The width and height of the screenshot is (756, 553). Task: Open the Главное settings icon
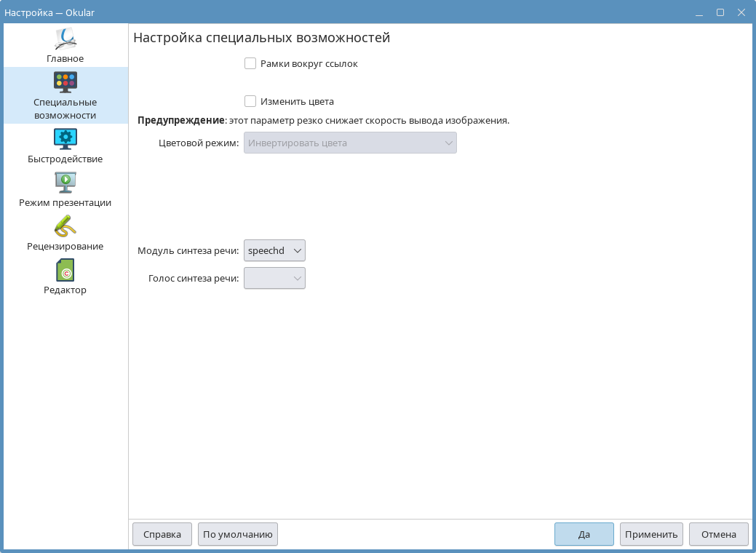(65, 38)
